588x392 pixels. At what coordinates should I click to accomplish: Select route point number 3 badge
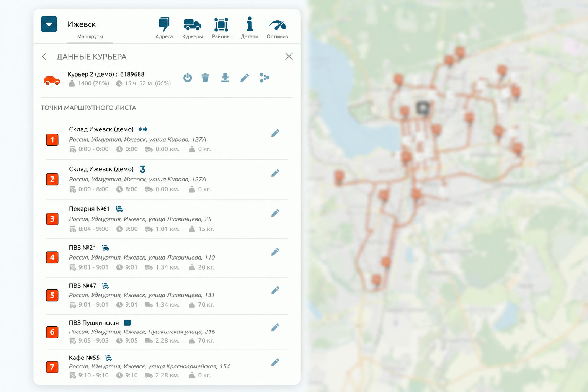(x=52, y=219)
